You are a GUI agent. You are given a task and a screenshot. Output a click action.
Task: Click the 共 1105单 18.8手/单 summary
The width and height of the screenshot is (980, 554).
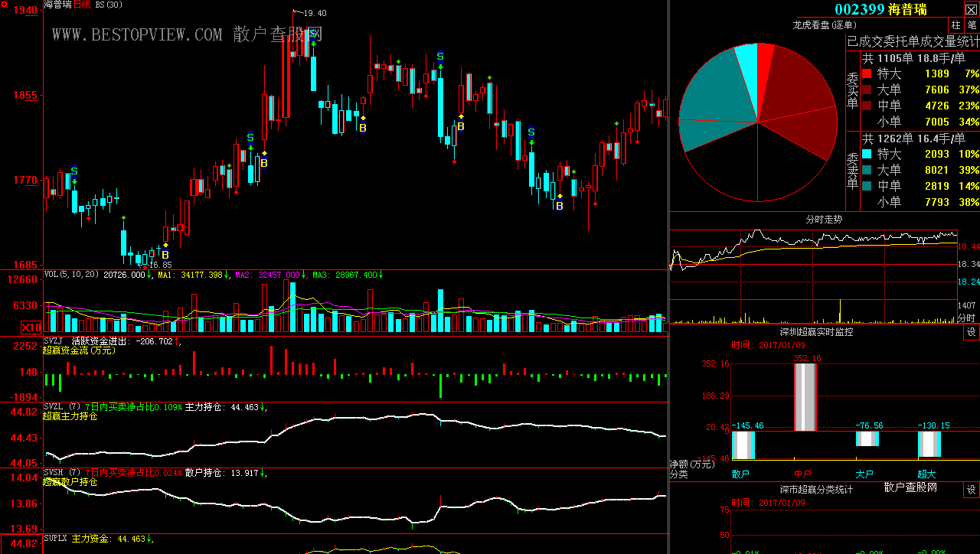coord(914,58)
